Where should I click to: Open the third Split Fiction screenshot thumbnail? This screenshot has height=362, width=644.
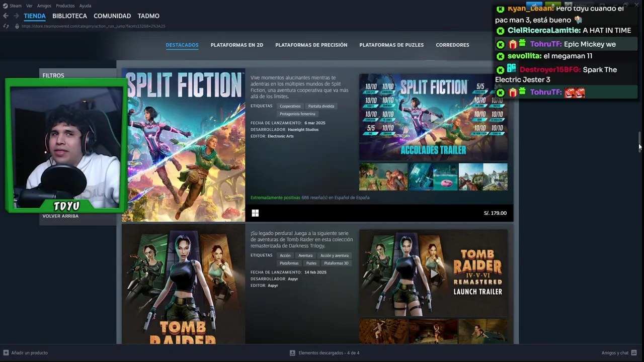pos(483,177)
